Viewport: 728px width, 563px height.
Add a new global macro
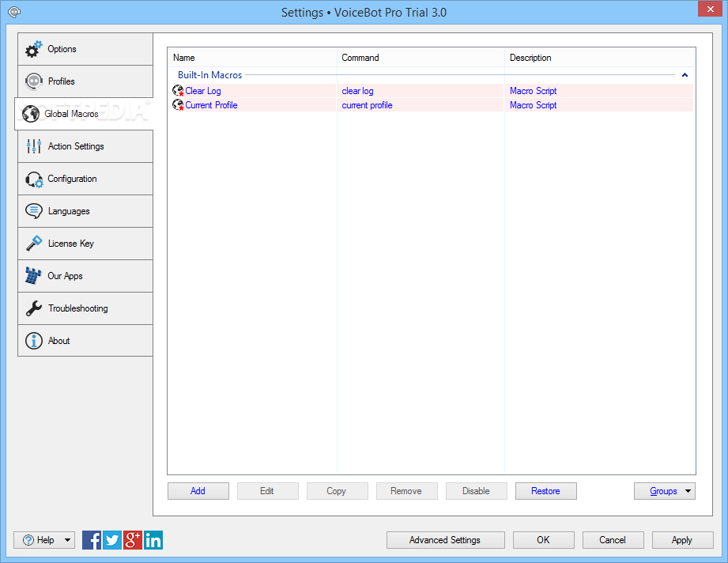[198, 491]
